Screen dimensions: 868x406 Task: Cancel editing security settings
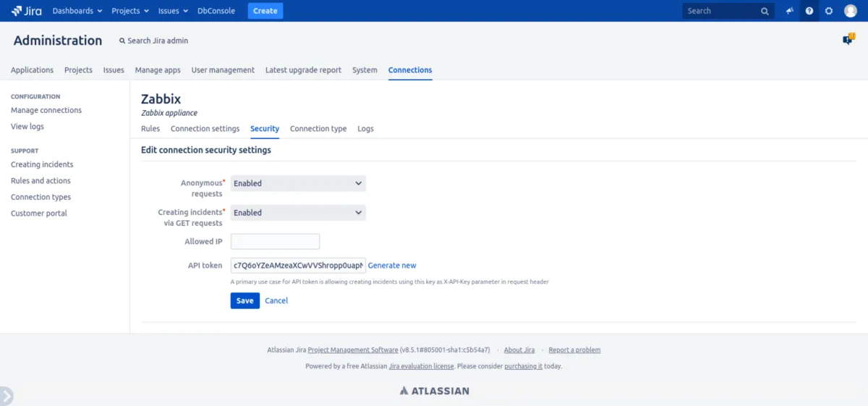point(276,300)
